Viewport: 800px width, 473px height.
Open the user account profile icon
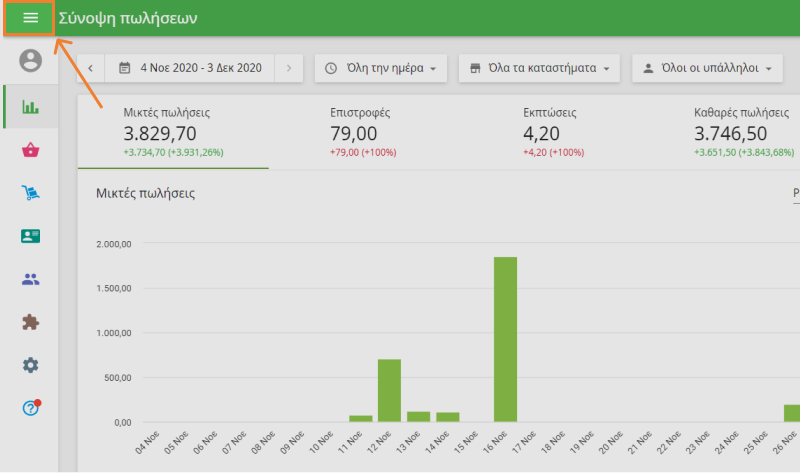pos(31,61)
